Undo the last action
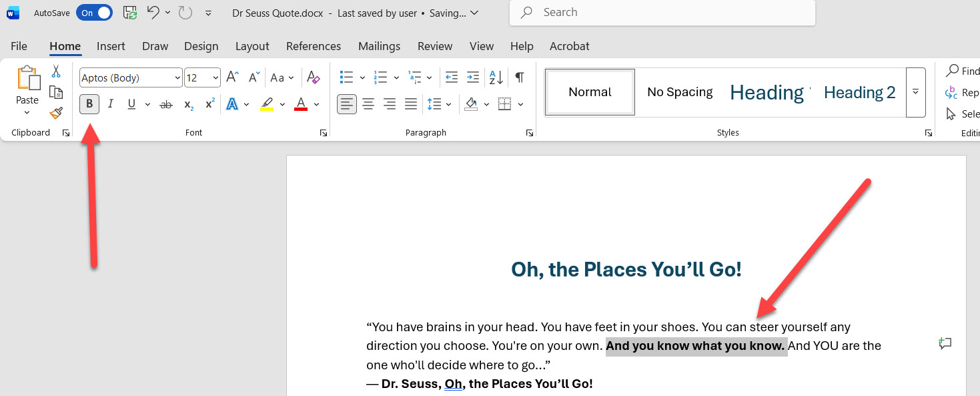The image size is (980, 396). tap(153, 12)
